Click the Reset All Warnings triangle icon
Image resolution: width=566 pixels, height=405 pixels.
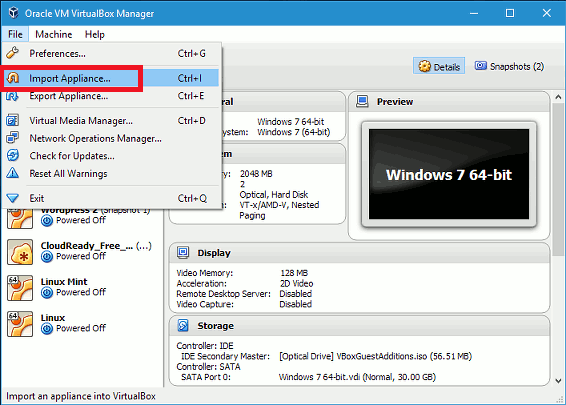click(13, 173)
